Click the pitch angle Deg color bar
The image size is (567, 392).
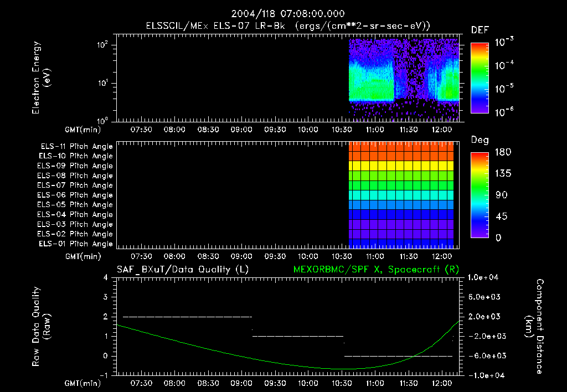coord(480,195)
